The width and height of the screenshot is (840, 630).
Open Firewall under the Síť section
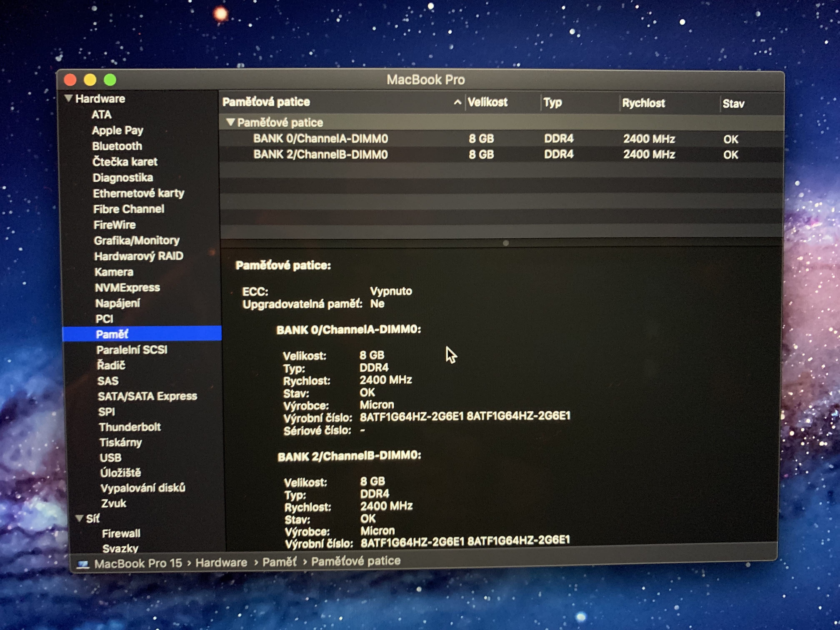(x=121, y=534)
